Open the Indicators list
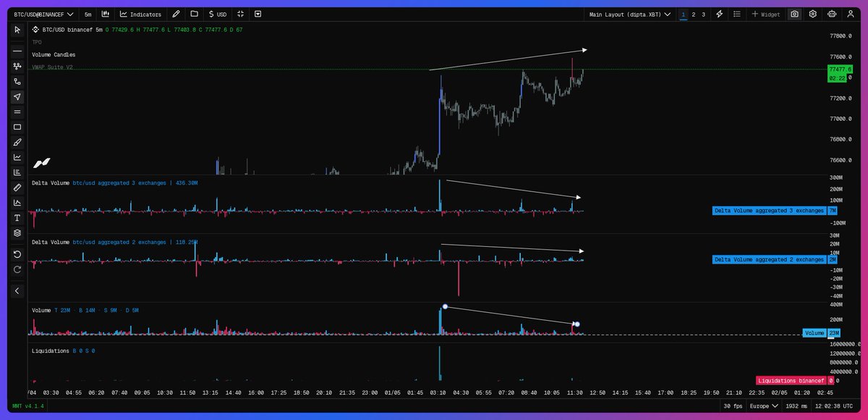The width and height of the screenshot is (868, 420). [140, 14]
